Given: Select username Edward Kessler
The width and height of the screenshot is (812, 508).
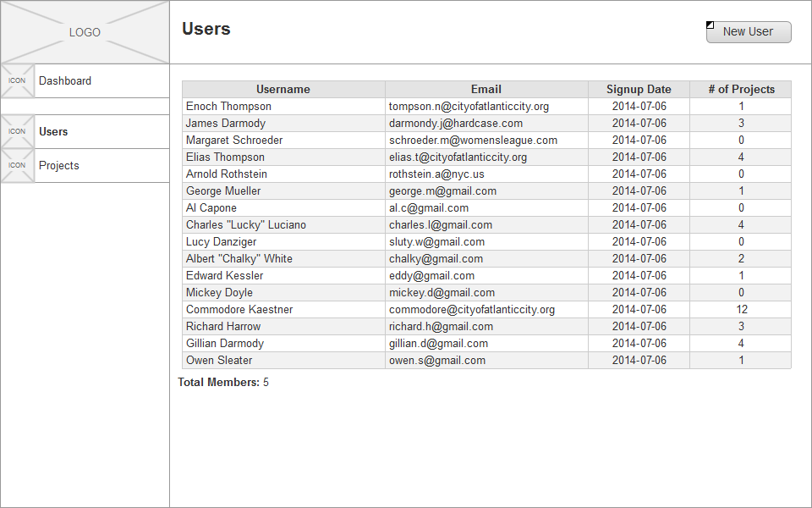Looking at the screenshot, I should [225, 276].
